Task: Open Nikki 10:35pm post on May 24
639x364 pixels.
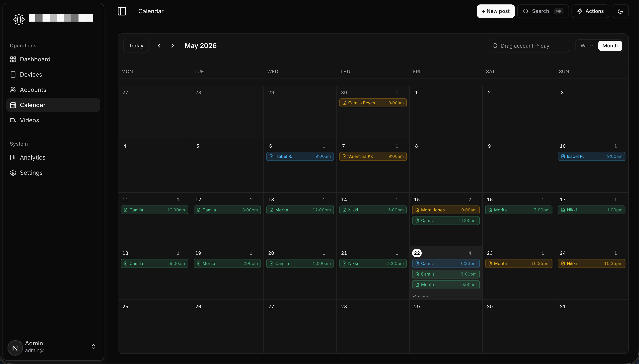Action: coord(592,263)
